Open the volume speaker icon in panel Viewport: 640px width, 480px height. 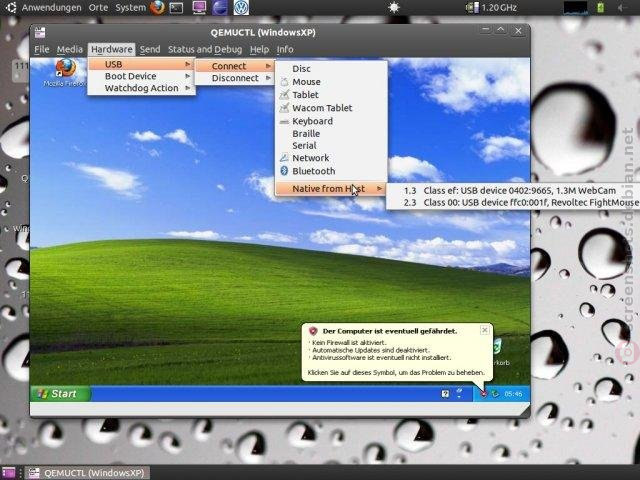(622, 7)
